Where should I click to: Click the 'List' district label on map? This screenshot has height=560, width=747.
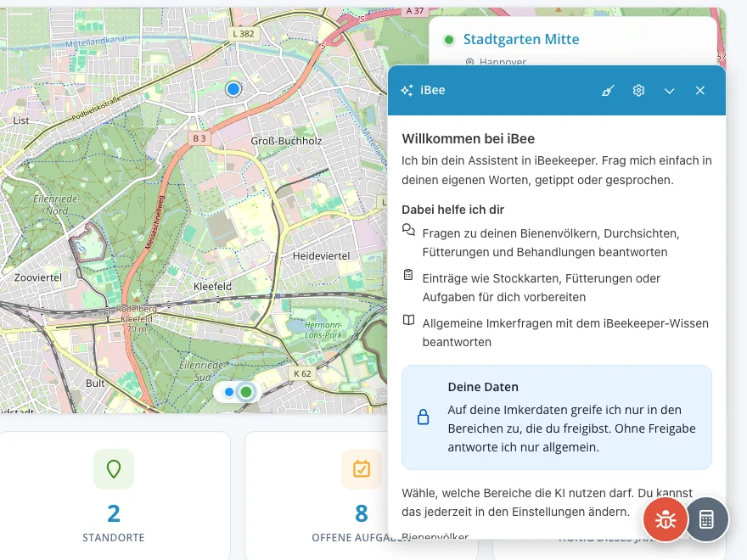click(x=21, y=120)
